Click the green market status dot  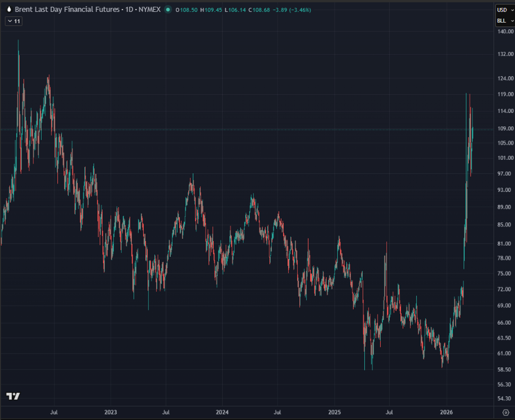[x=168, y=10]
